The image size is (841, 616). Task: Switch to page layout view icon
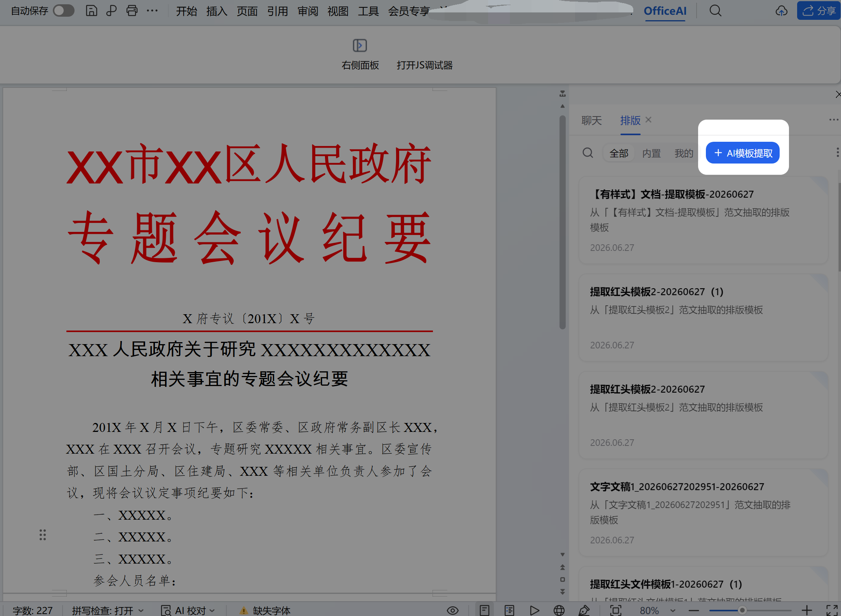484,611
